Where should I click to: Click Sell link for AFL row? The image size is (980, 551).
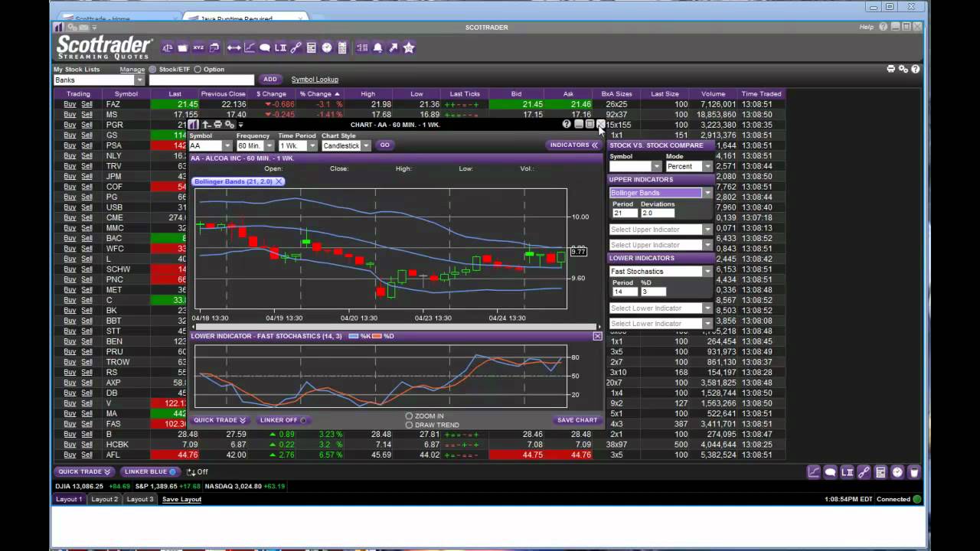pos(87,455)
